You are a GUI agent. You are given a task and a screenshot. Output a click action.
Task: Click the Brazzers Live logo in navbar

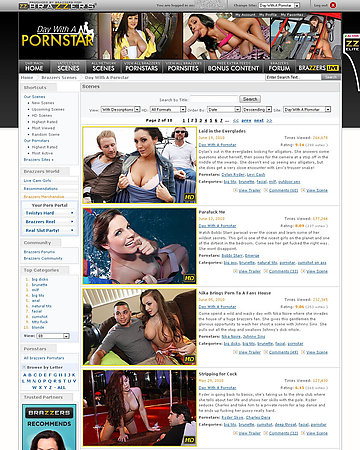pyautogui.click(x=319, y=68)
